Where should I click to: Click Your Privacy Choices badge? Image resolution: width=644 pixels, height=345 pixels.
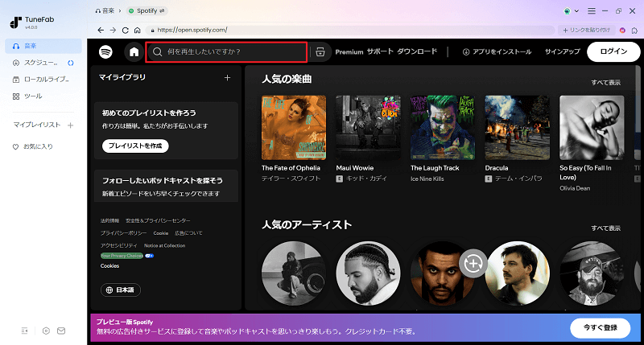pos(122,256)
